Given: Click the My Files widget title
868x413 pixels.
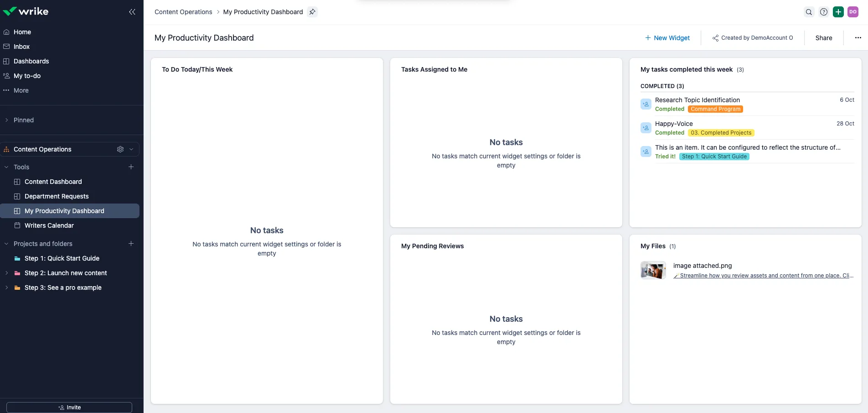Looking at the screenshot, I should [653, 246].
